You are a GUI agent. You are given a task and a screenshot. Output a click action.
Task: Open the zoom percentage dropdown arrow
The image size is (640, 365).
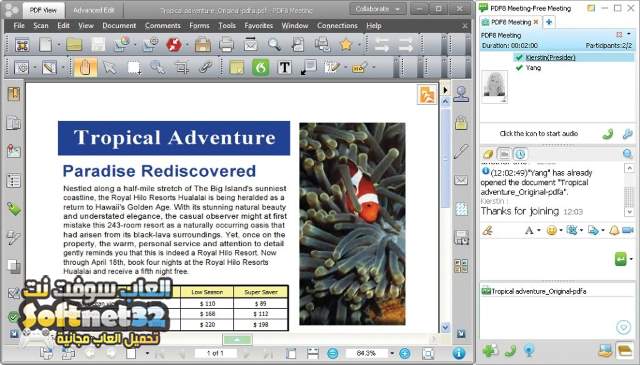tap(392, 353)
